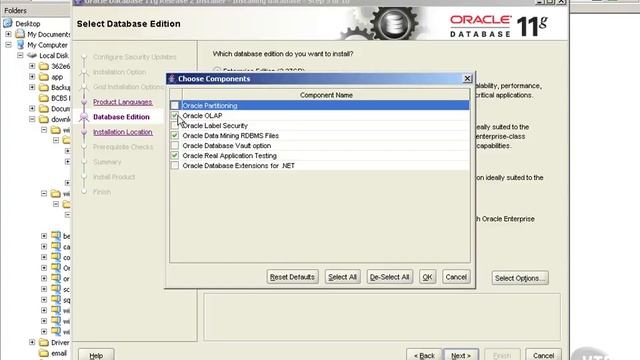Click the email folder icon

click(x=44, y=353)
